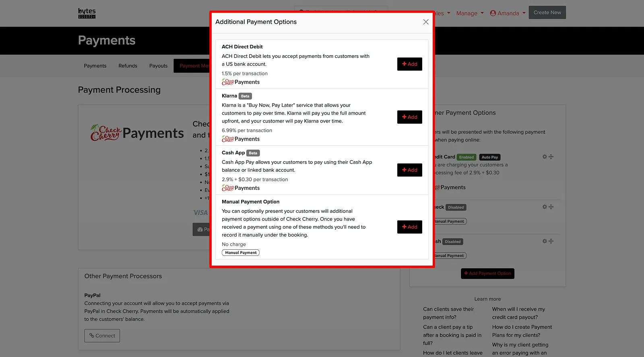
Task: Click move handle icon for the Cash row
Action: (x=551, y=241)
